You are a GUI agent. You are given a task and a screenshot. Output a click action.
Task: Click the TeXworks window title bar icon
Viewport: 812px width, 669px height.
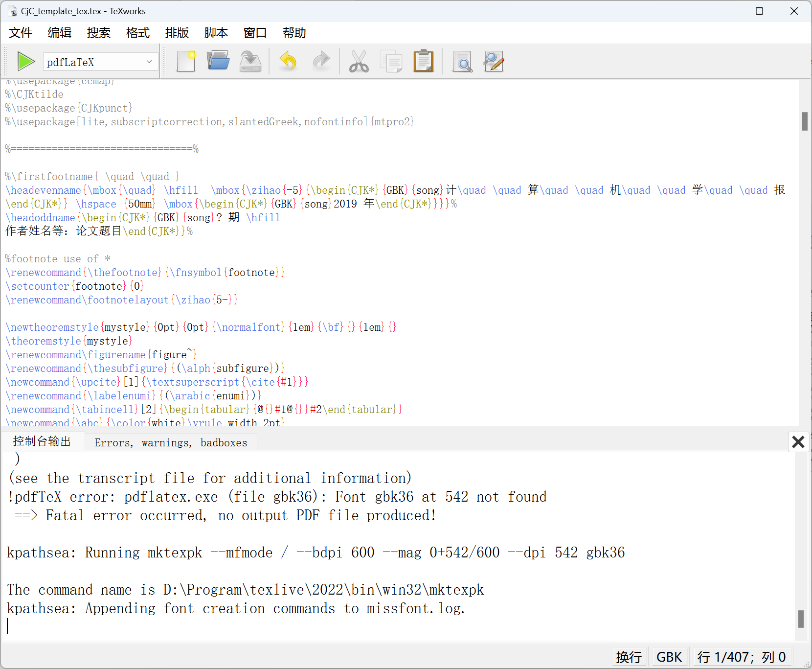pos(12,11)
